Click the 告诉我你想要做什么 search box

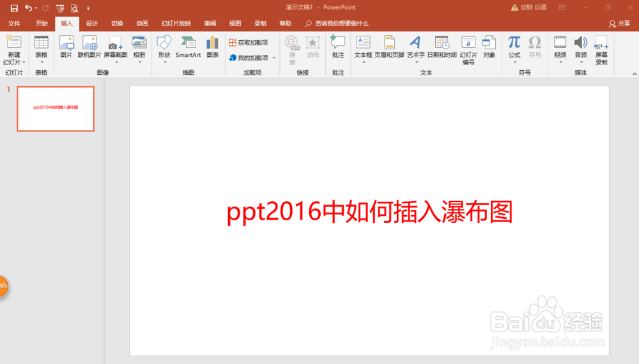tap(337, 24)
